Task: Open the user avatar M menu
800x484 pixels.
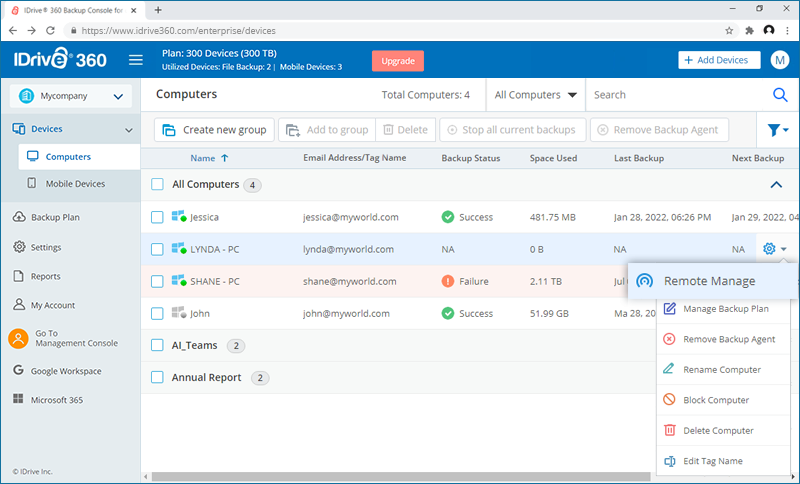Action: pos(780,60)
